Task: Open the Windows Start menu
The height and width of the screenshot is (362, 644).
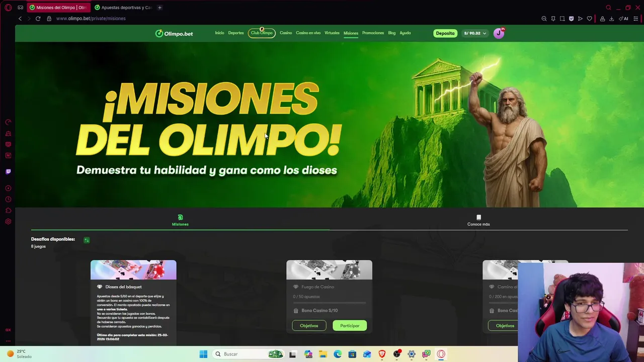Action: 203,354
